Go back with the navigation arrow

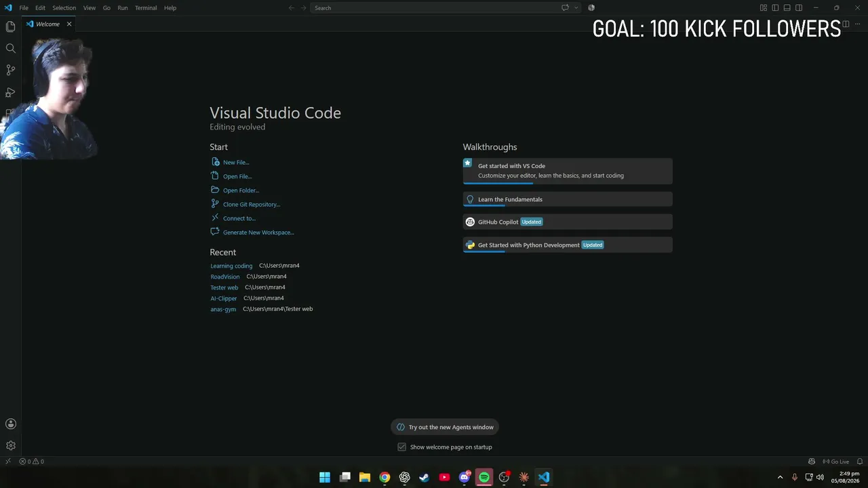pos(291,8)
